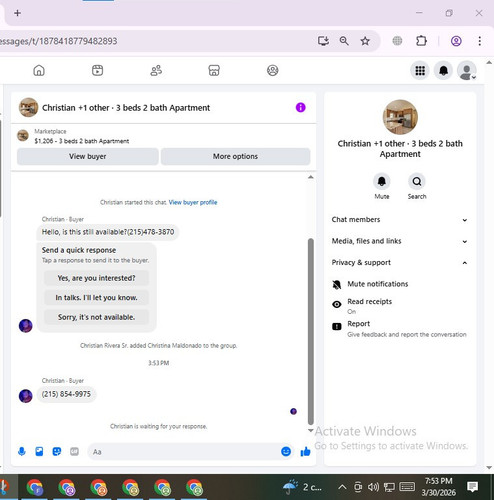
Task: Choose a sticker icon in composer
Action: click(57, 452)
